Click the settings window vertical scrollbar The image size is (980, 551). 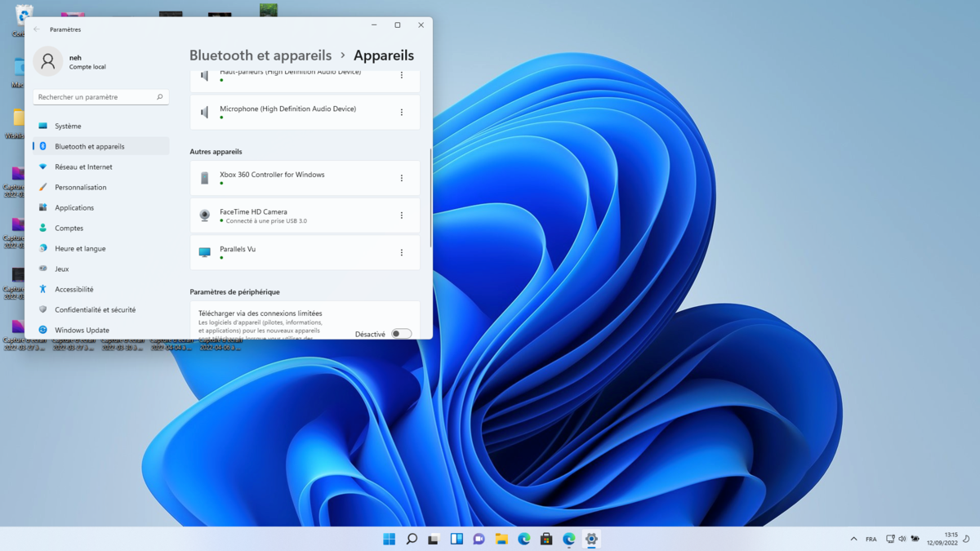coord(430,196)
